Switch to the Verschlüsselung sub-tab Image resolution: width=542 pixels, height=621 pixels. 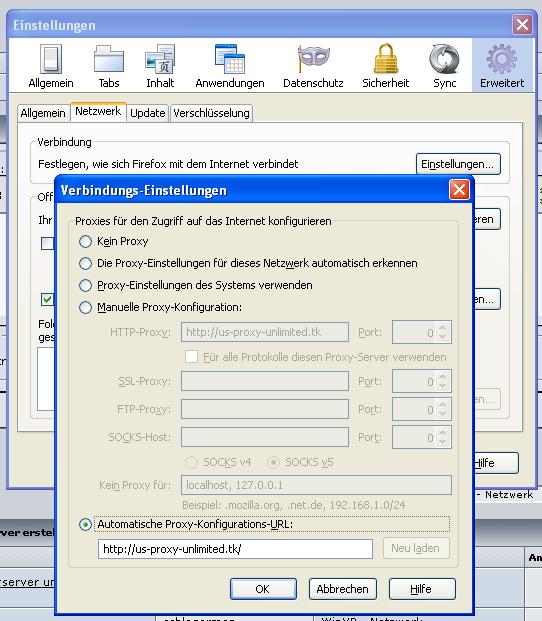[x=211, y=113]
